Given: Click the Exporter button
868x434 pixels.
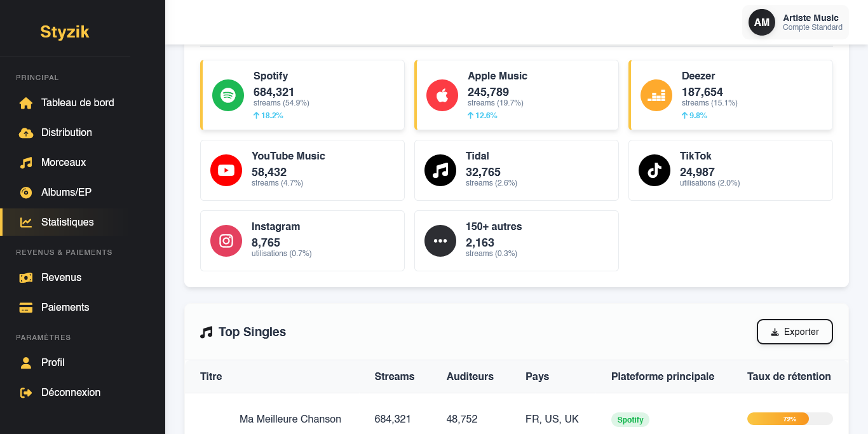Looking at the screenshot, I should 794,332.
